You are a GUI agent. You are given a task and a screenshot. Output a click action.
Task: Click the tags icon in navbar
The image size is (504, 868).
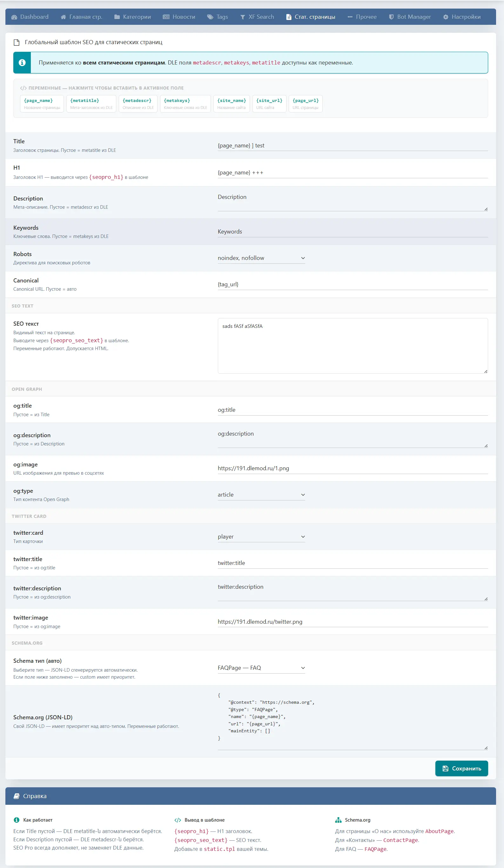click(x=210, y=17)
